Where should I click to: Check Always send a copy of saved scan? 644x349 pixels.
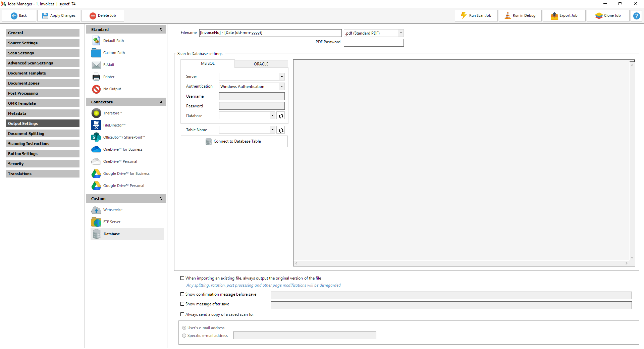[x=182, y=314]
